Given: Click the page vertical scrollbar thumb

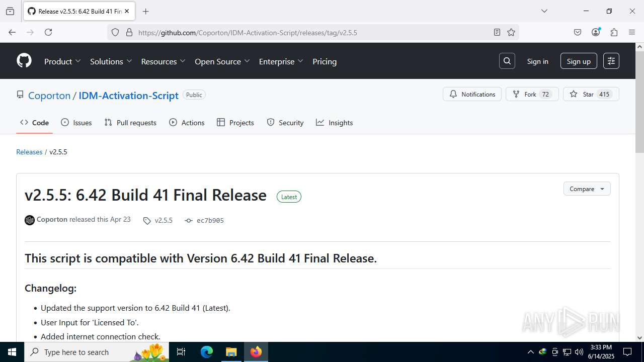Looking at the screenshot, I should pyautogui.click(x=639, y=102).
